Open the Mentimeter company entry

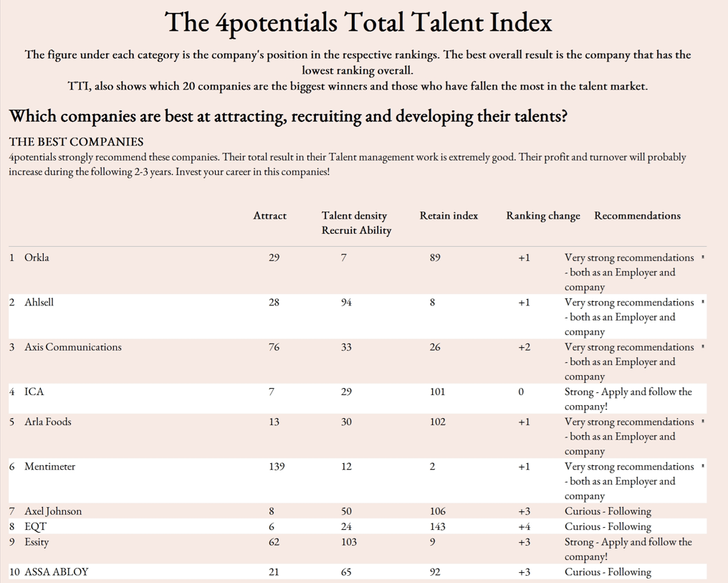tap(49, 466)
